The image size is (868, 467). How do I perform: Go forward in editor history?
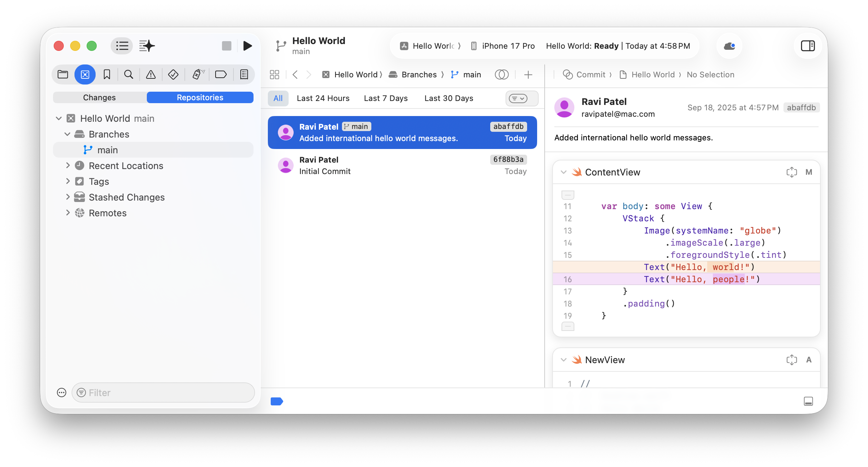(309, 74)
